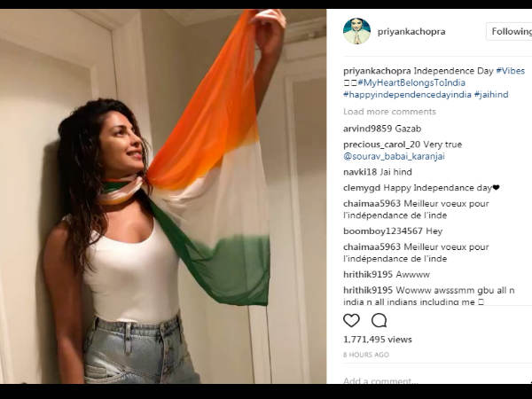Open commenter boomboy1234567's profile
Viewport: 532px width, 399px height.
coord(383,231)
